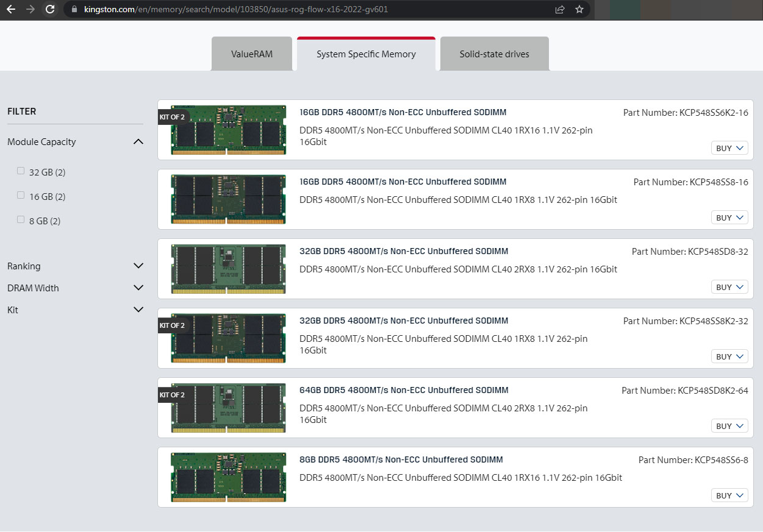Click the KCP548SD8-32 module thumbnail

(228, 269)
